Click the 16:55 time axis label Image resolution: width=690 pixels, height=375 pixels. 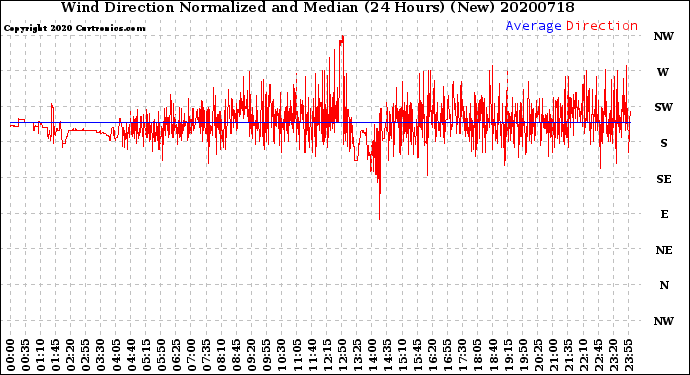(448, 355)
